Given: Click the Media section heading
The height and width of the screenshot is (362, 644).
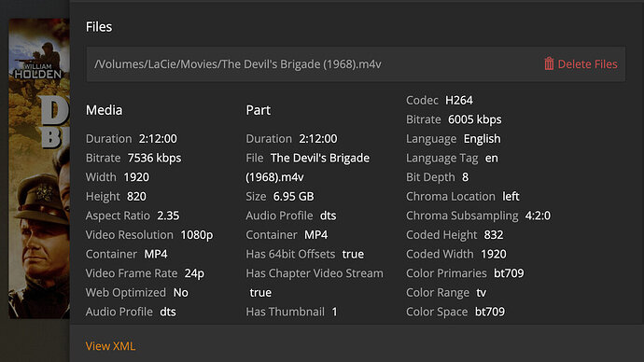Looking at the screenshot, I should point(104,110).
